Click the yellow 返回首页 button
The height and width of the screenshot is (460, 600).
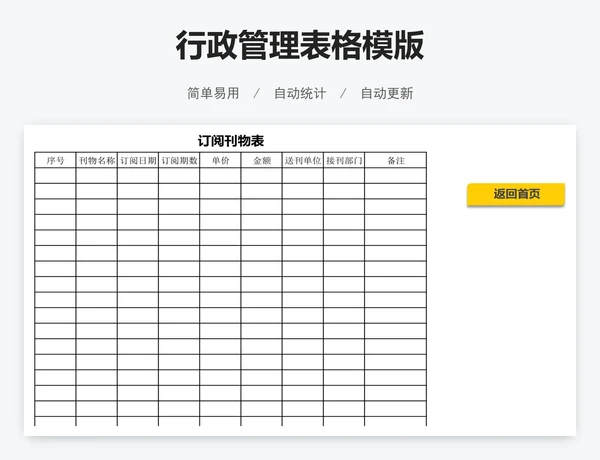[x=515, y=194]
